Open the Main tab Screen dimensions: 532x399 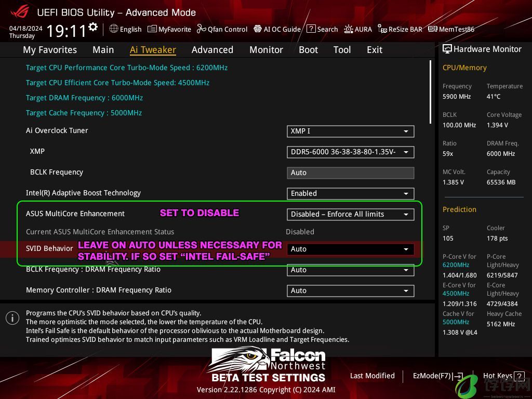pyautogui.click(x=103, y=50)
